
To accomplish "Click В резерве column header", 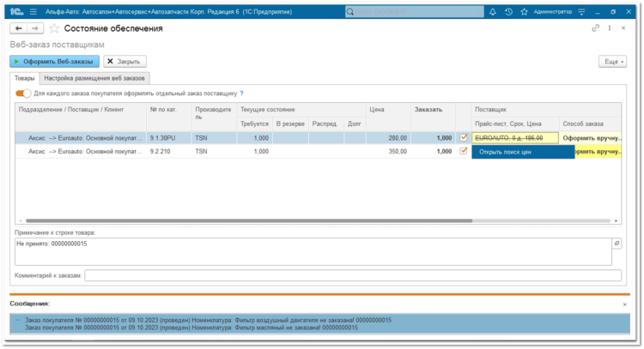I will point(290,123).
